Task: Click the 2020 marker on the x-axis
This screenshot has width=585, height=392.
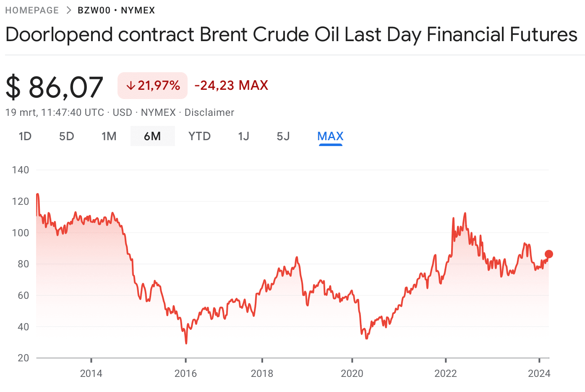Action: coord(352,373)
